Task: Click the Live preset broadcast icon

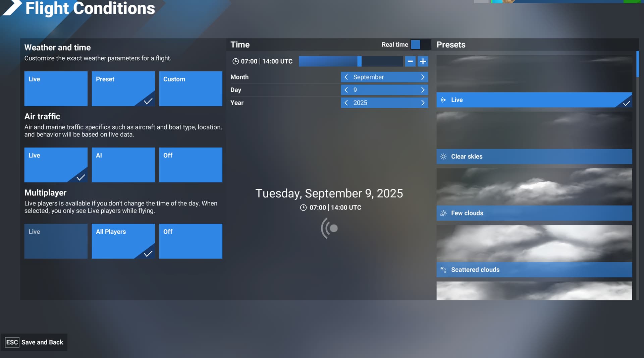Action: click(x=443, y=100)
